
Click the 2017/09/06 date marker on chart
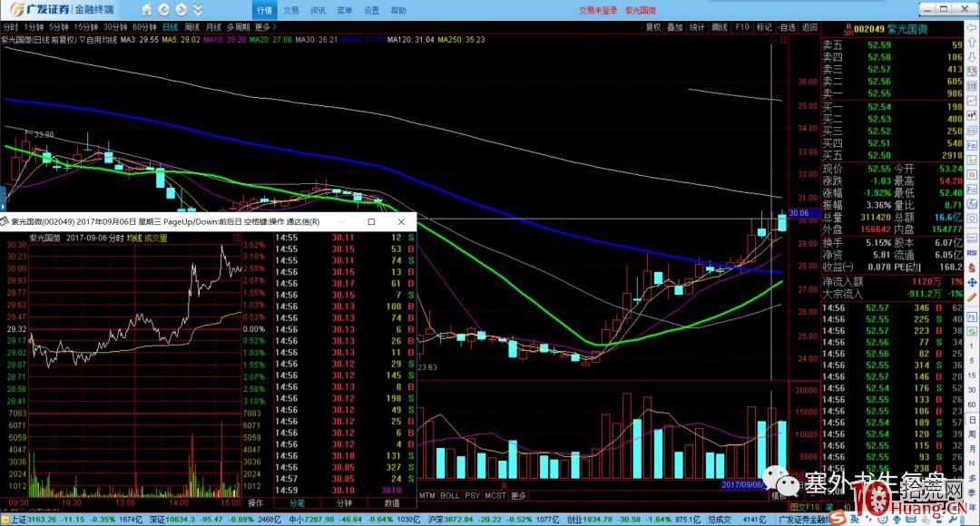click(743, 485)
